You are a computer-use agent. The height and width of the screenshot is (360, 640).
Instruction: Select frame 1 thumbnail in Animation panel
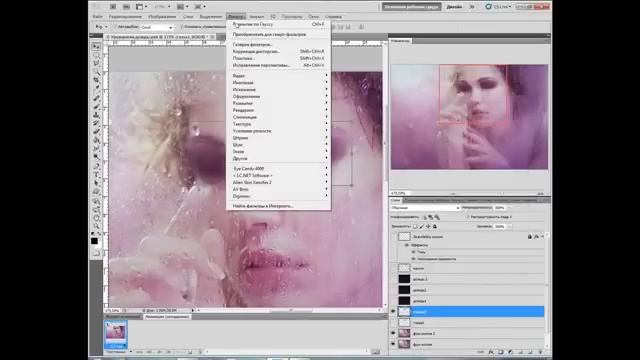116,334
